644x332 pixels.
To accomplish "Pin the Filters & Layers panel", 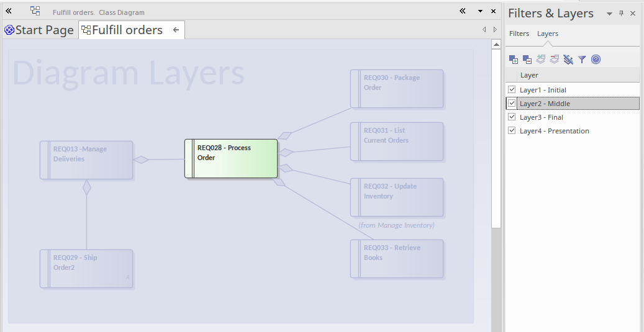I will pyautogui.click(x=622, y=13).
